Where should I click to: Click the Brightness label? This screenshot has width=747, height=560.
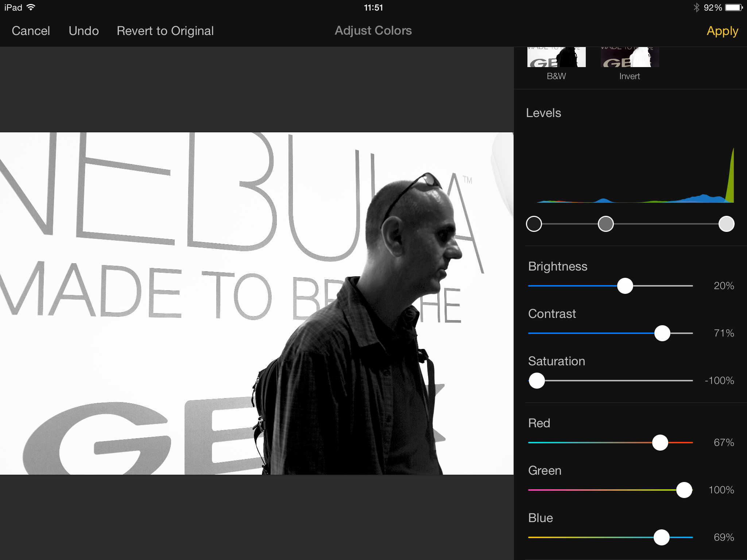(558, 267)
